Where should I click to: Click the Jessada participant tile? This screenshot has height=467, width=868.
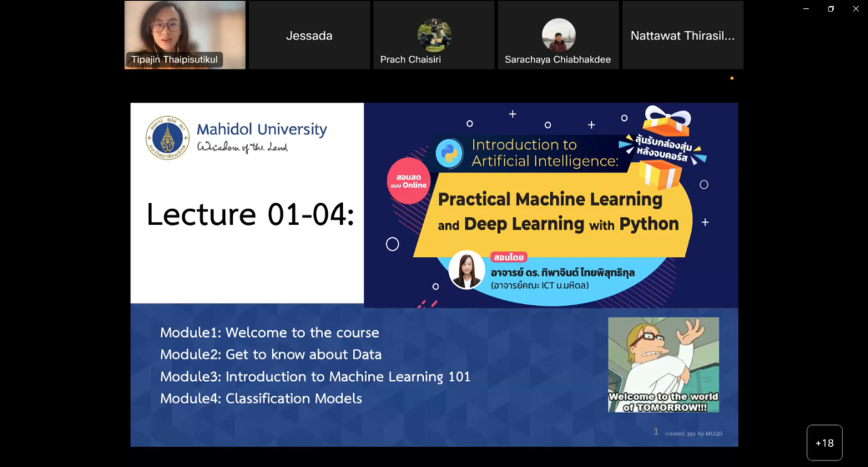tap(309, 35)
